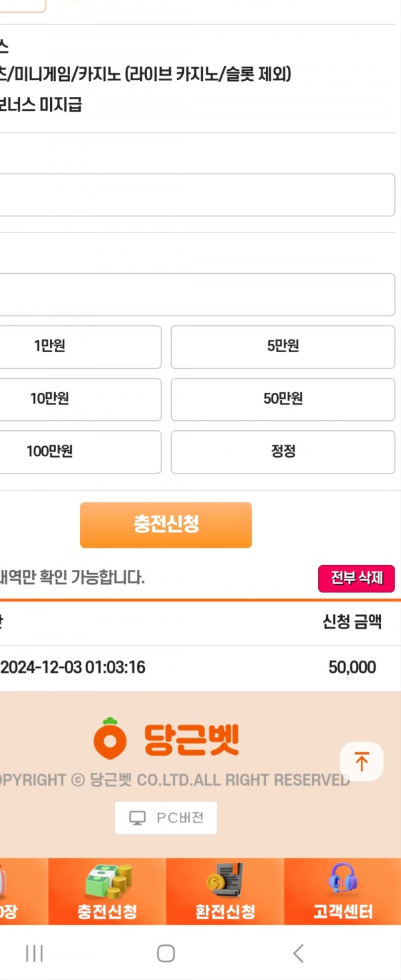This screenshot has width=401, height=980.
Task: Open Android recent apps button
Action: tap(34, 953)
